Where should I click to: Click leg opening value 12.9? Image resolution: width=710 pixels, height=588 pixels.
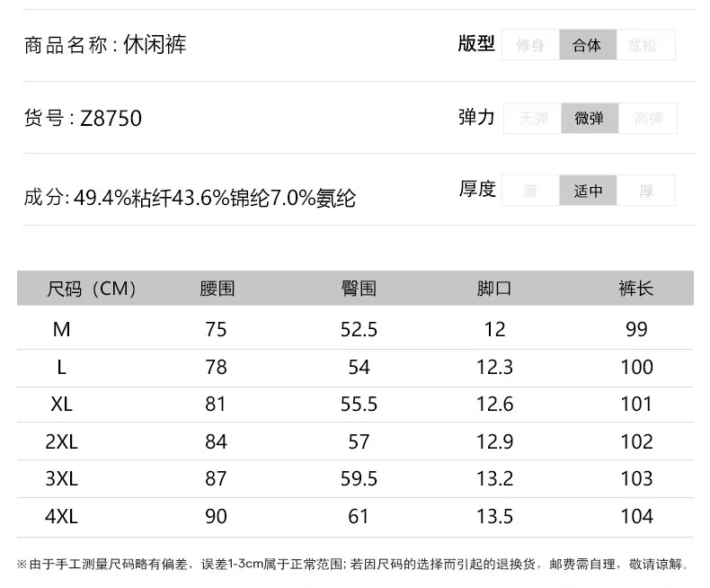tap(495, 441)
